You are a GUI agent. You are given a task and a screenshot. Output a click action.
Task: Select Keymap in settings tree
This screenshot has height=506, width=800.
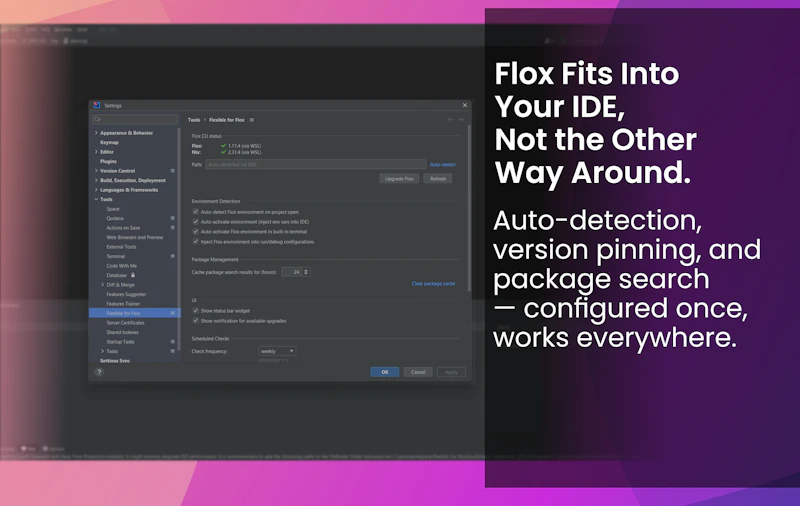[x=109, y=142]
